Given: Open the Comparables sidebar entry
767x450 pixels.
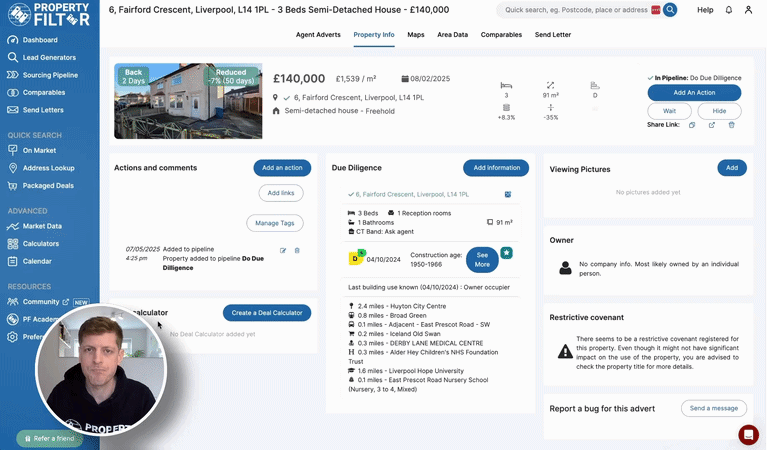Looking at the screenshot, I should tap(36, 92).
